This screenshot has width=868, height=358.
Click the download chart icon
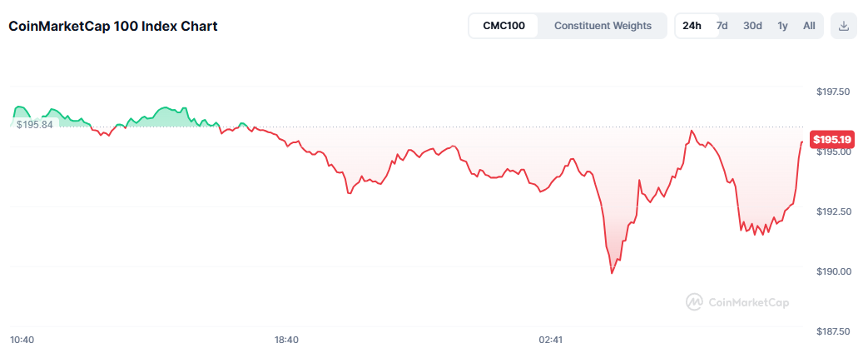point(844,26)
